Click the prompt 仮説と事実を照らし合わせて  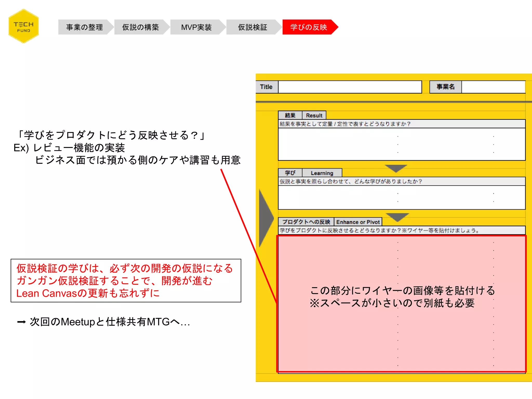pos(351,181)
